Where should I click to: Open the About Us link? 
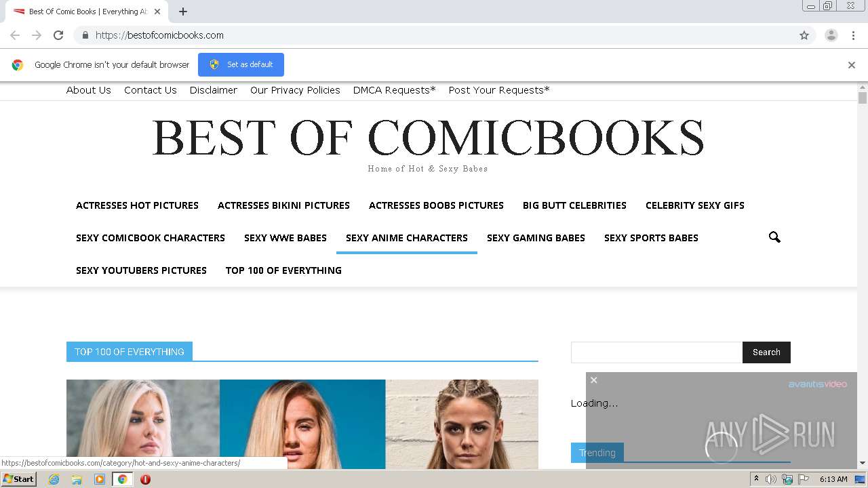pyautogui.click(x=89, y=90)
